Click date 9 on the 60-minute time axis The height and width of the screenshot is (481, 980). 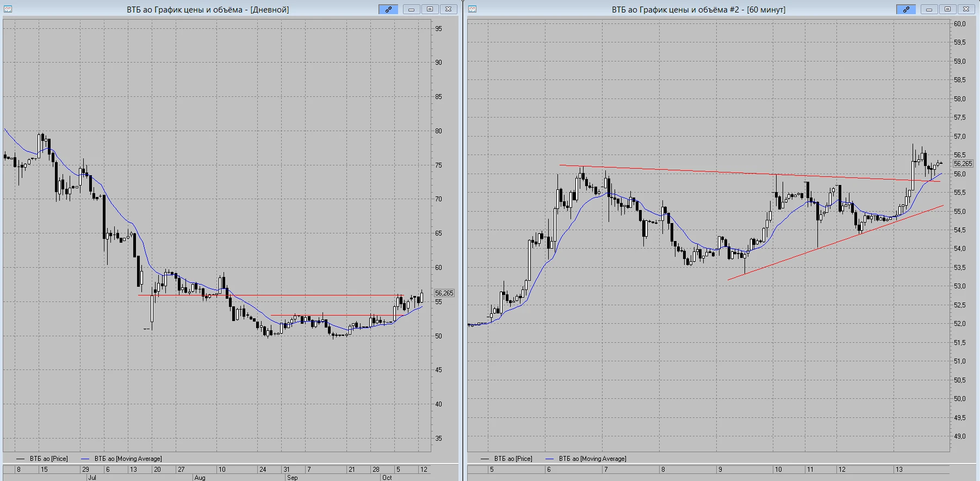coord(720,470)
